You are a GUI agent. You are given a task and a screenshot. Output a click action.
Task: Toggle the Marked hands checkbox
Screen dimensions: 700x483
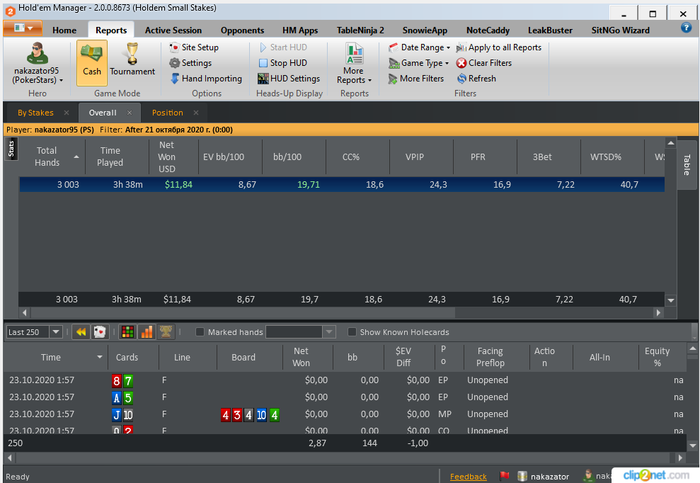point(200,332)
